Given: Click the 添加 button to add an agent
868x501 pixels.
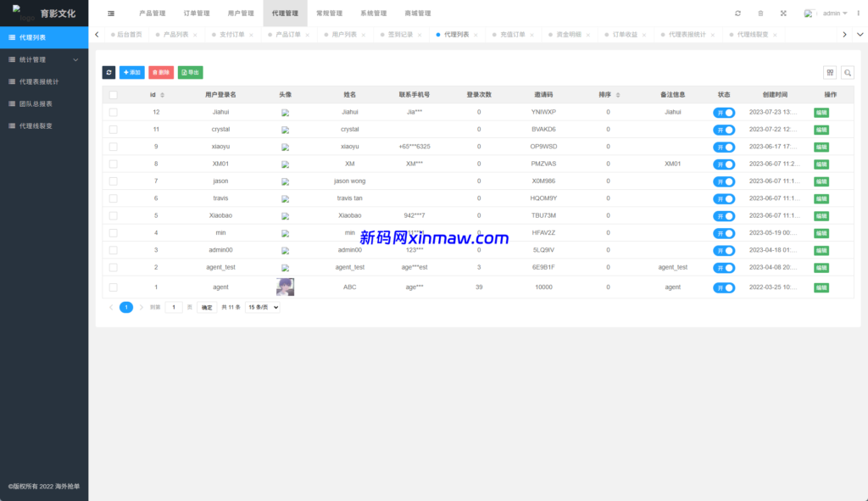Looking at the screenshot, I should click(x=131, y=72).
